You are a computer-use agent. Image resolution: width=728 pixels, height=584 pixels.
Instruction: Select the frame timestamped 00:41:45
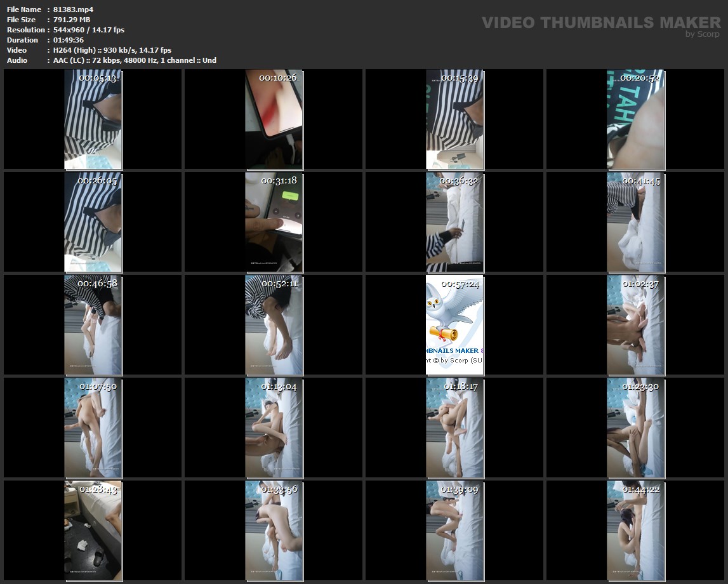pyautogui.click(x=635, y=222)
